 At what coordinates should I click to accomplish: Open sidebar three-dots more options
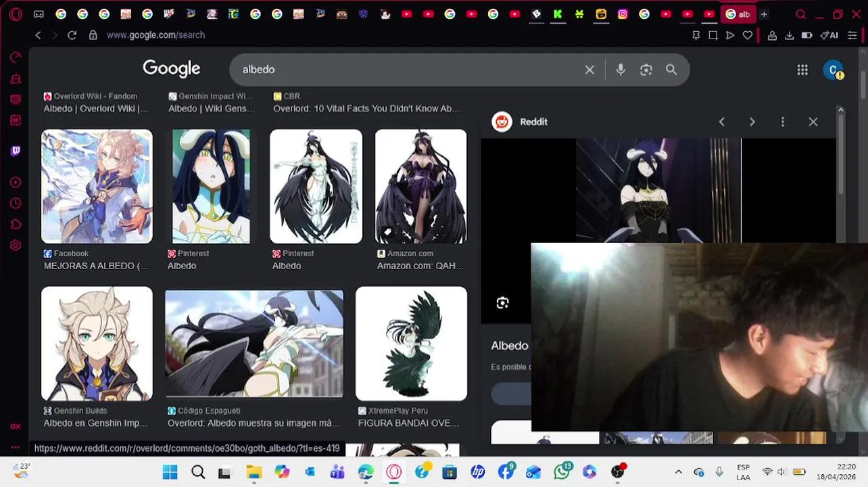pos(15,447)
